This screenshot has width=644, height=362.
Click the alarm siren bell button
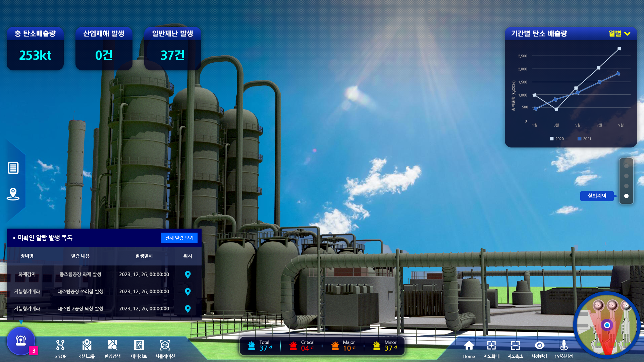pyautogui.click(x=21, y=341)
